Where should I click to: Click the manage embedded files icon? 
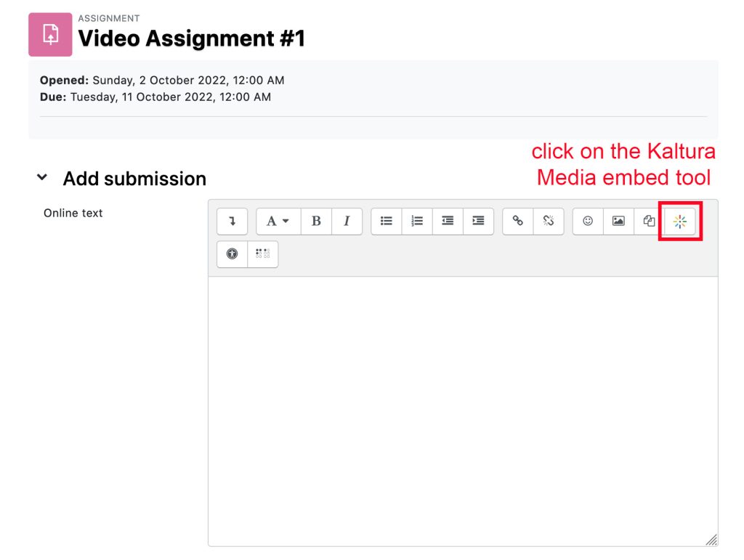tap(649, 222)
